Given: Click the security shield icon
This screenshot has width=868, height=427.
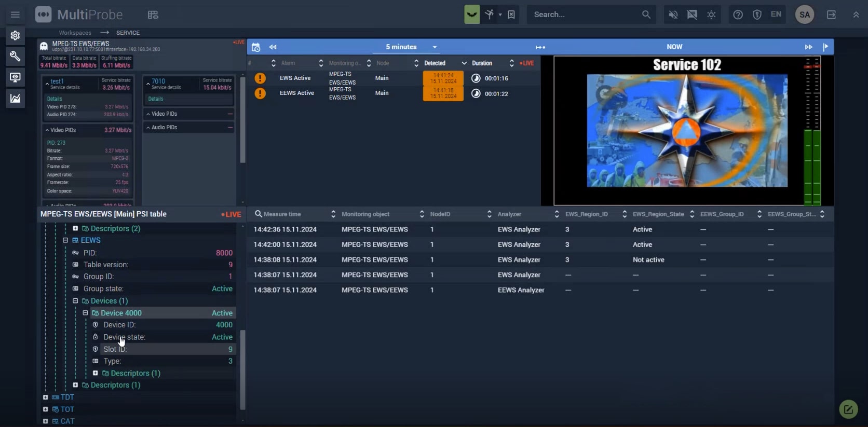Looking at the screenshot, I should (757, 15).
